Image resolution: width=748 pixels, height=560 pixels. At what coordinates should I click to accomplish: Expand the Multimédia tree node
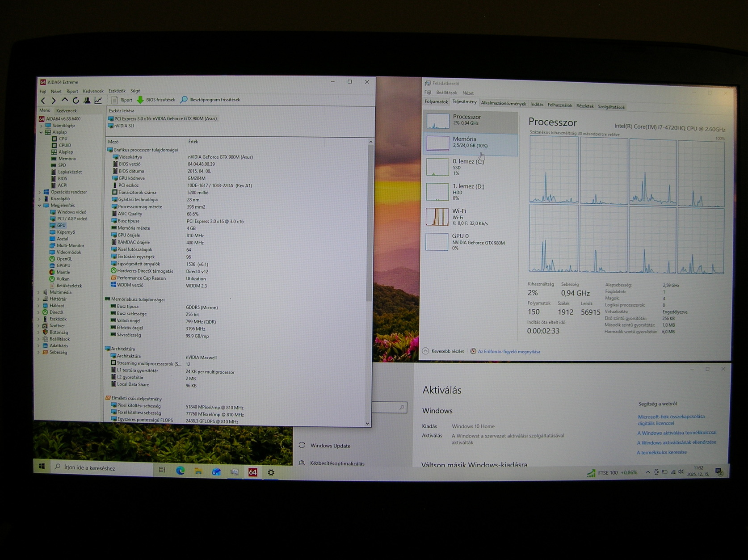point(39,293)
